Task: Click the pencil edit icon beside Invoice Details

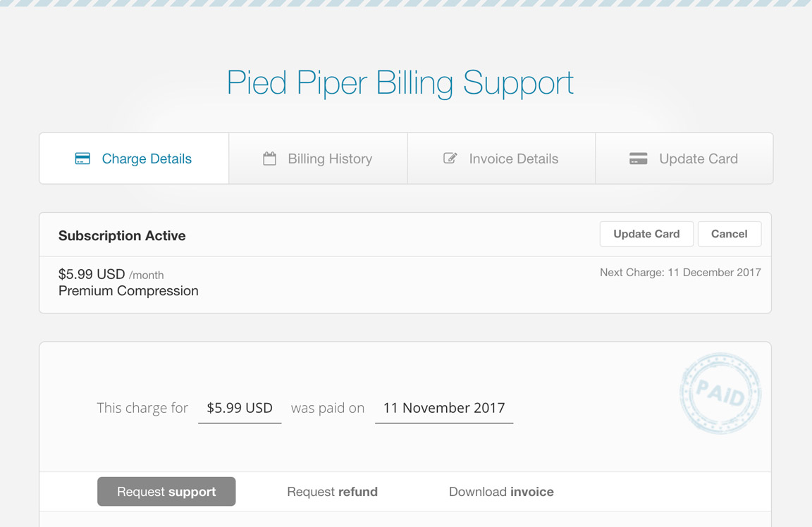Action: (x=450, y=158)
